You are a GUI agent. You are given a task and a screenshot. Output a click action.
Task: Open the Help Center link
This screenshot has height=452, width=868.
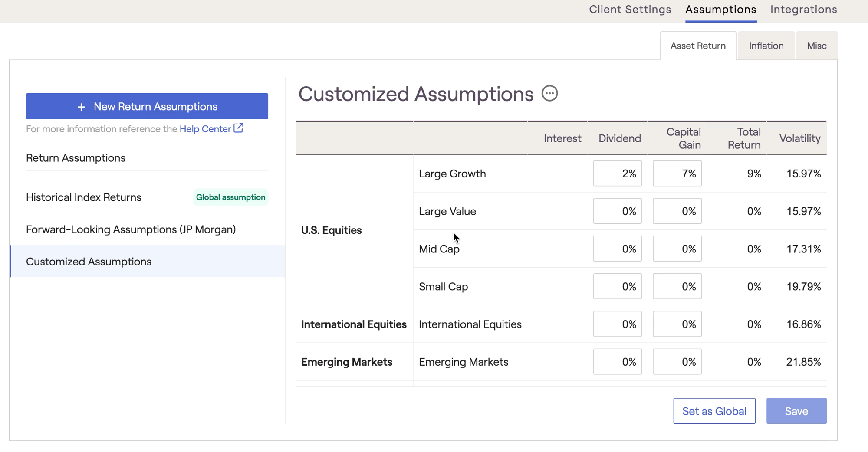205,129
